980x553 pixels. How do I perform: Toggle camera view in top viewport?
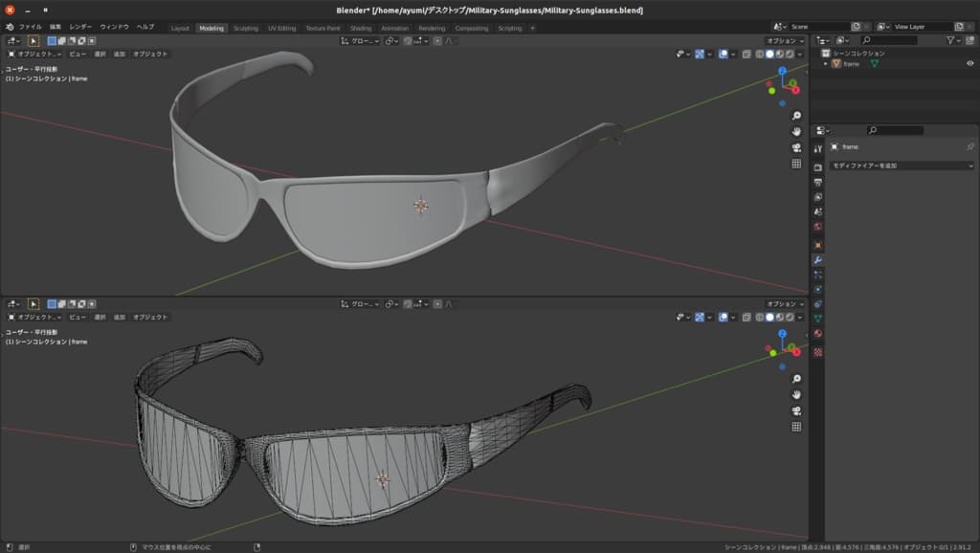click(796, 147)
